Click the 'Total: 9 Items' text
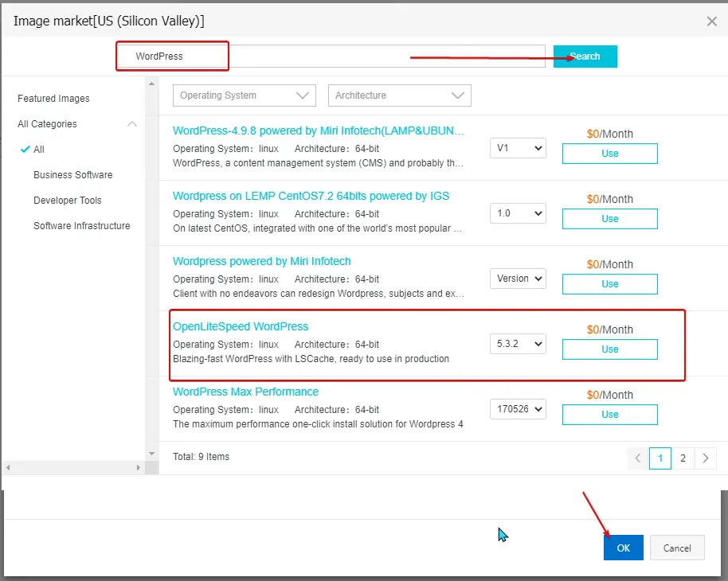 pos(201,457)
